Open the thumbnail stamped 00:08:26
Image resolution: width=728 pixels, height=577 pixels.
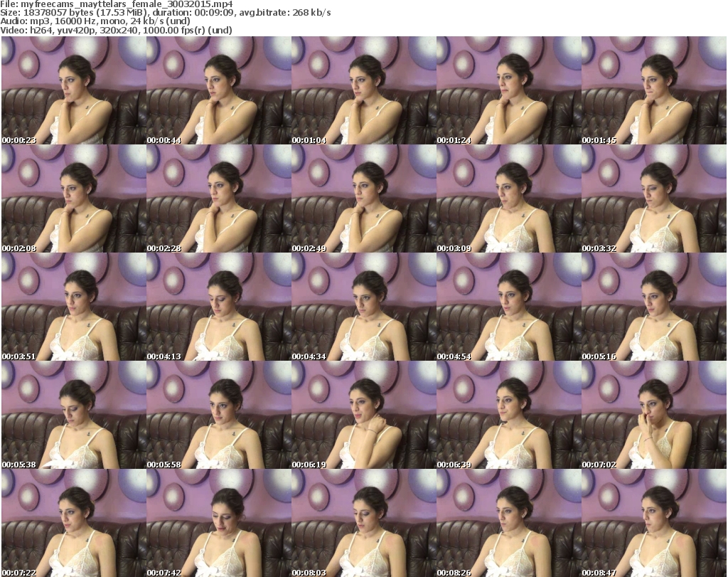click(x=509, y=523)
